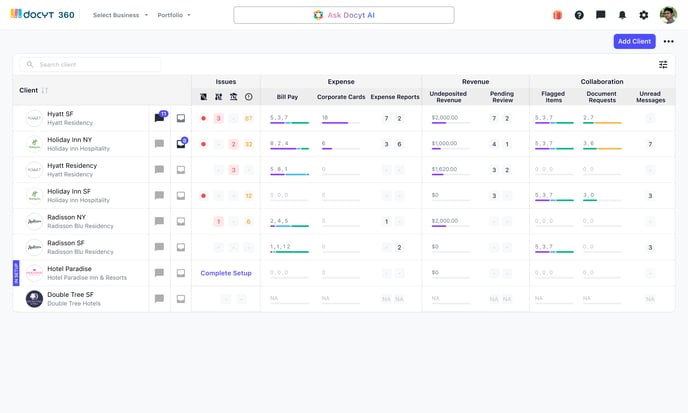Image resolution: width=688 pixels, height=413 pixels.
Task: Focus the Ask Docyt AI field
Action: (344, 15)
